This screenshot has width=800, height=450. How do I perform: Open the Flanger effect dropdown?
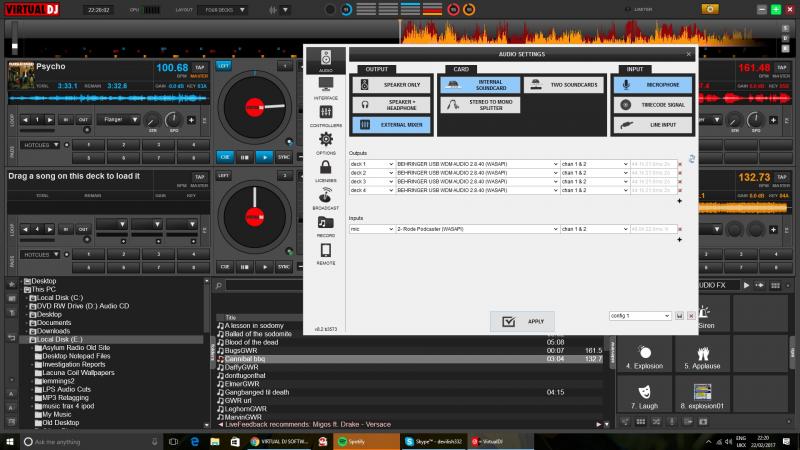118,120
